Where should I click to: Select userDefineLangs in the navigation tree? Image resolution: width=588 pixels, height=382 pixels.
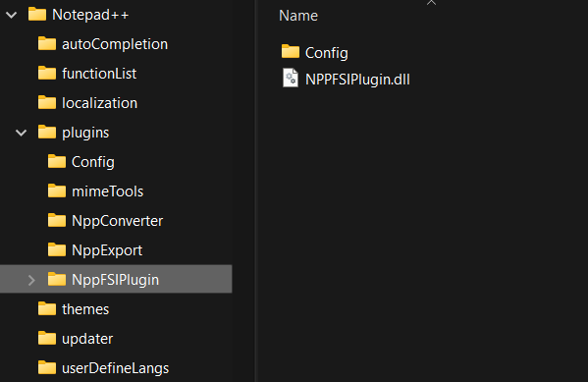tap(116, 368)
